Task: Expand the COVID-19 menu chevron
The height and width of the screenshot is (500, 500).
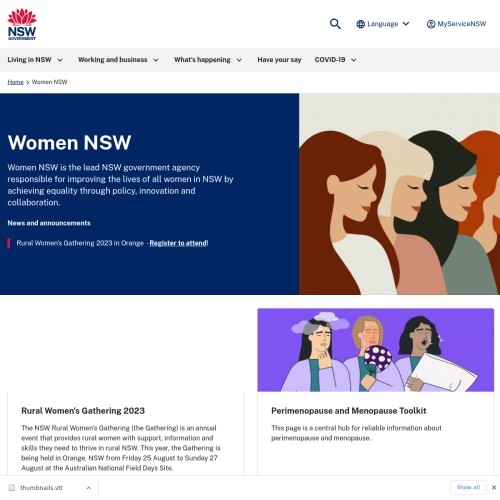Action: coord(354,60)
